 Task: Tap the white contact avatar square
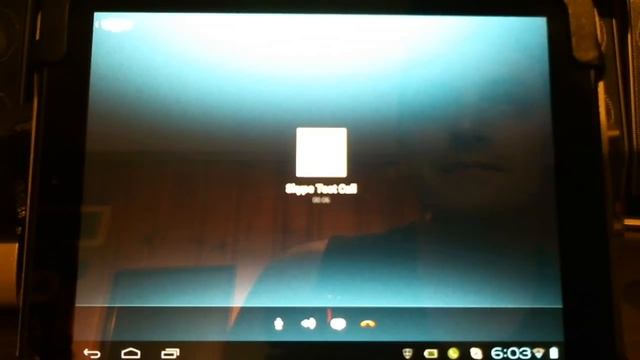[322, 153]
